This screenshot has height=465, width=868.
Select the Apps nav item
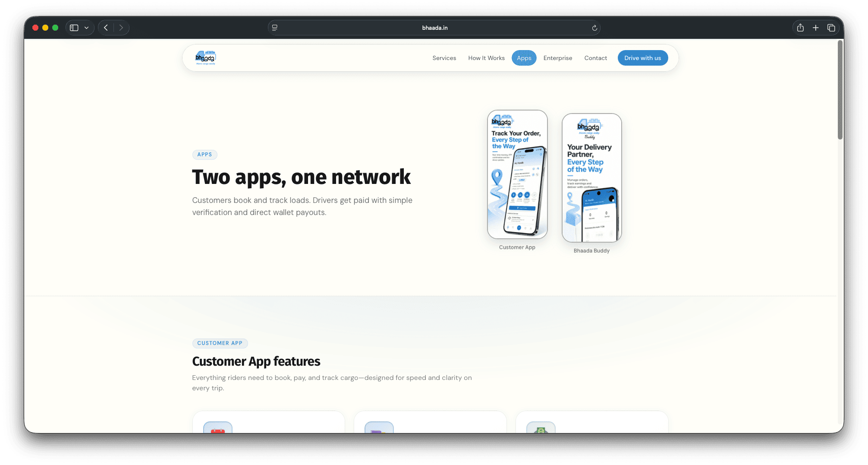524,58
